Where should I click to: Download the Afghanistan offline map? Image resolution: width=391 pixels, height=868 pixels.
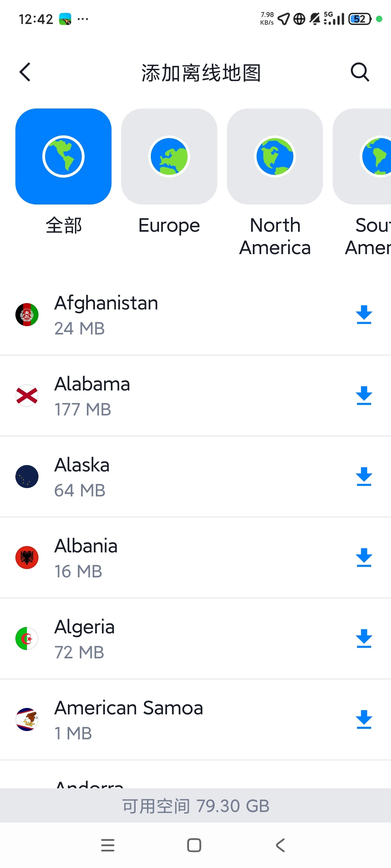(x=364, y=315)
